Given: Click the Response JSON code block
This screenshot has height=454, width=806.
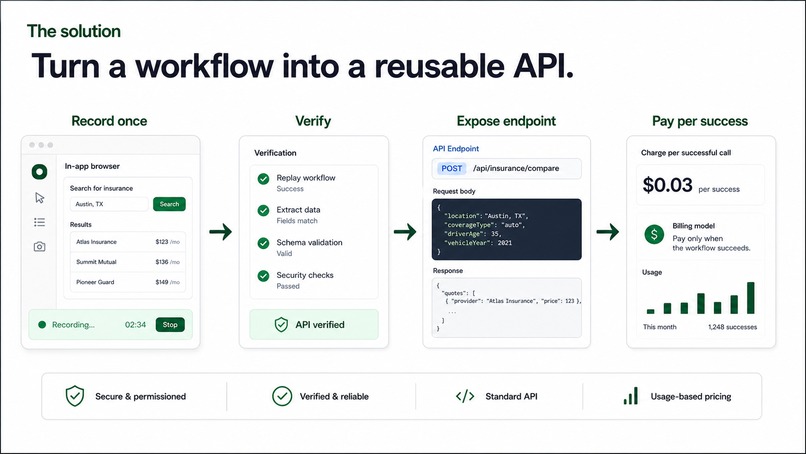Looking at the screenshot, I should point(507,307).
